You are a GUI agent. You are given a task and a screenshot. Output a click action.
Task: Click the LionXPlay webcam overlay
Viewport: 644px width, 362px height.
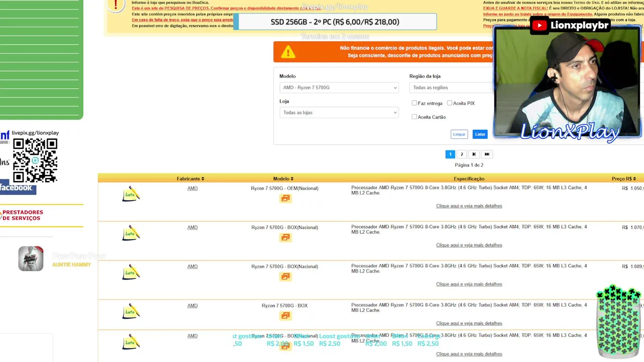(567, 82)
